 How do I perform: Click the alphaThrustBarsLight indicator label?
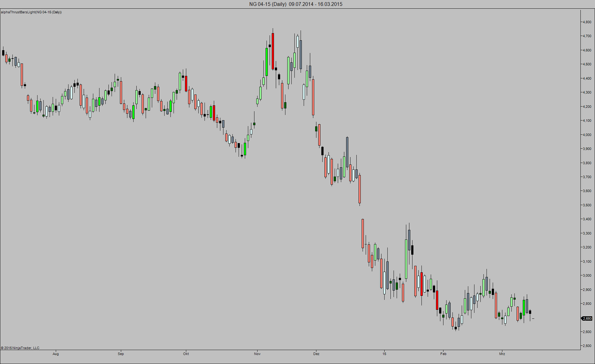coord(31,12)
